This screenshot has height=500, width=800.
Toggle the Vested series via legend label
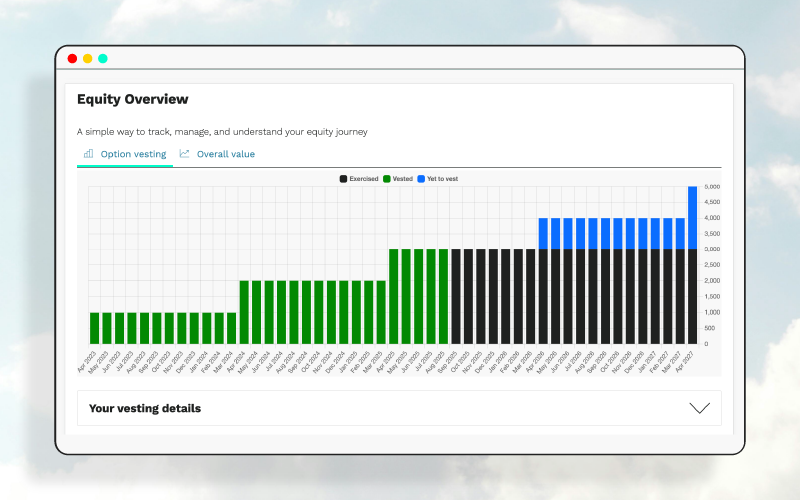click(x=403, y=179)
